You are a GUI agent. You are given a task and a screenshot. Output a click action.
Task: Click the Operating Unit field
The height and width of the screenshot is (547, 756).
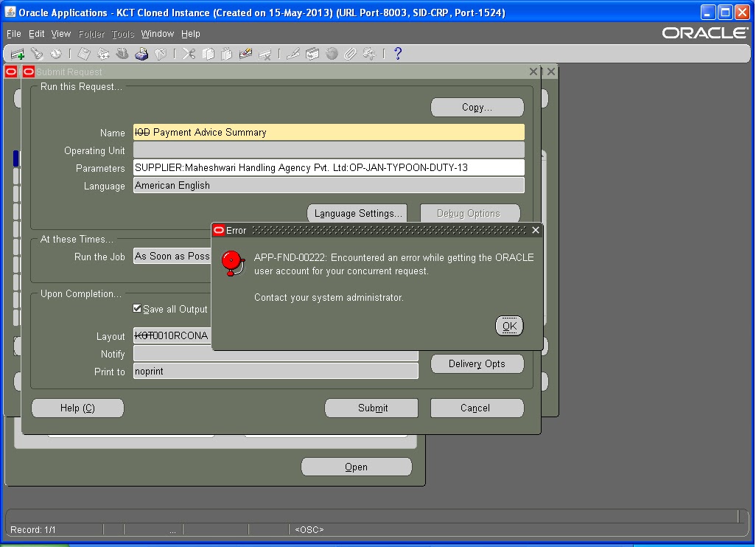(x=329, y=150)
